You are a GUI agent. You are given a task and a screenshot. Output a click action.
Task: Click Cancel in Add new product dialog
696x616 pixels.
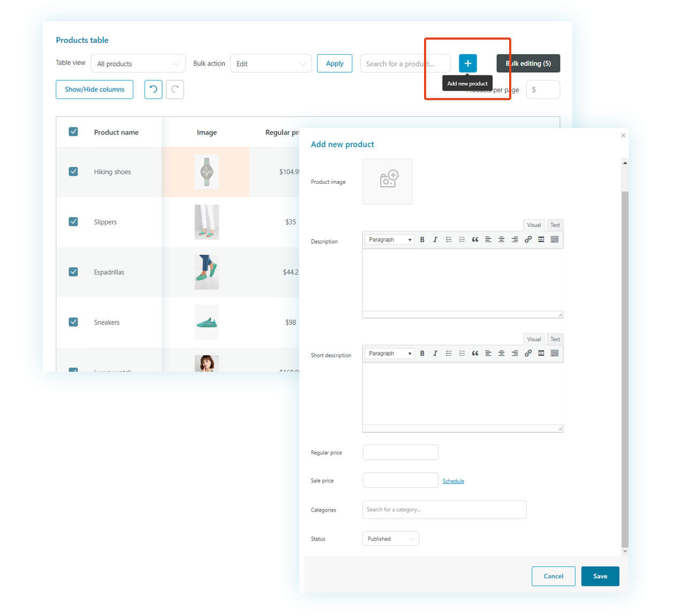(x=553, y=576)
